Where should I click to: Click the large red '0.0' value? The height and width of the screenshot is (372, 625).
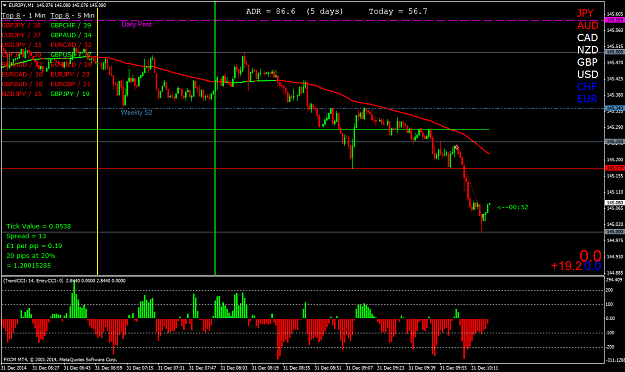590,256
